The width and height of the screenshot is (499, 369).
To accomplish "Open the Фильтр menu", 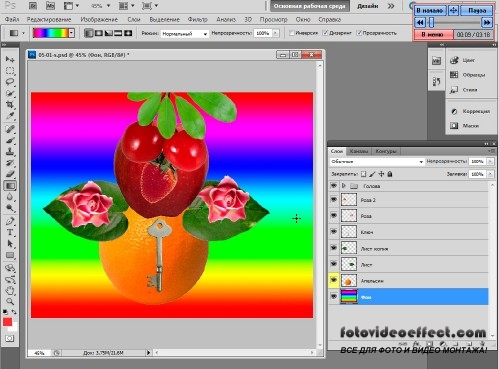I will coord(197,19).
